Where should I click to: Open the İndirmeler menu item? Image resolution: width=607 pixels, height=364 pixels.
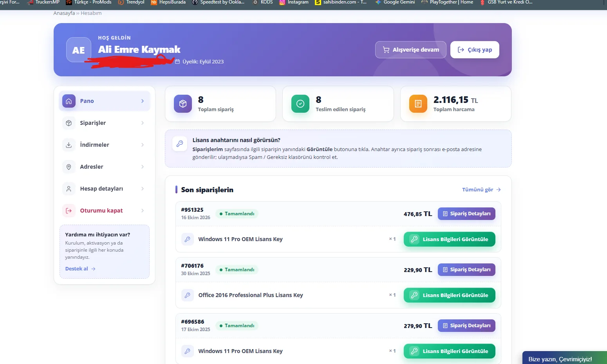105,145
